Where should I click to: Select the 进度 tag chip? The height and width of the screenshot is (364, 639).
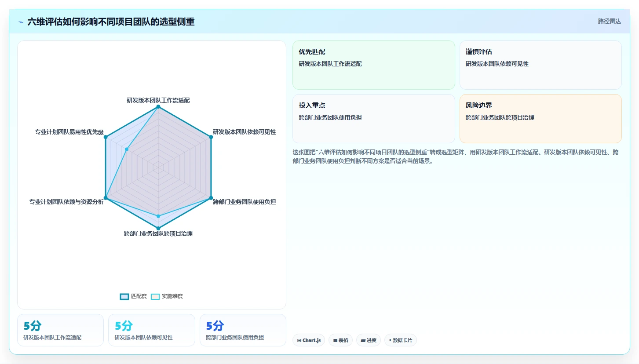coord(369,340)
